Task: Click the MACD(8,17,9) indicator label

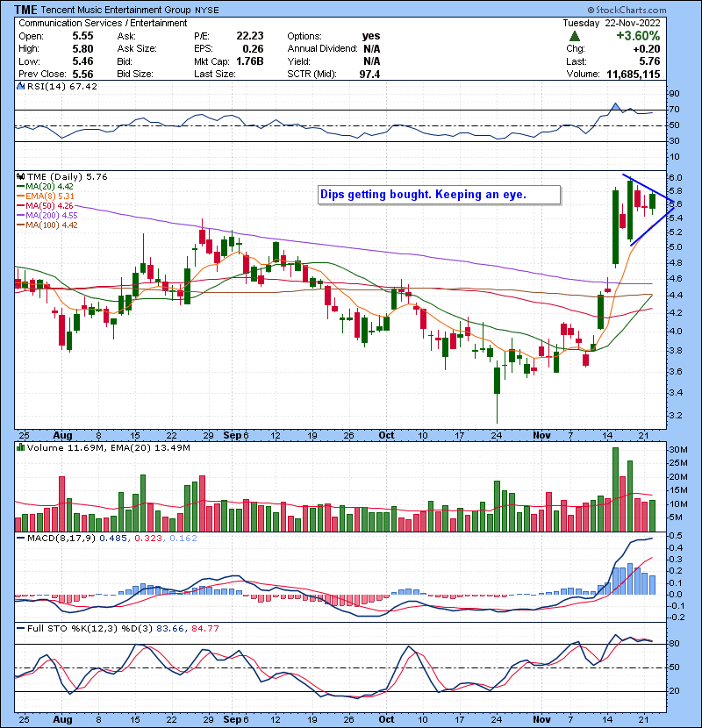Action: click(x=61, y=539)
